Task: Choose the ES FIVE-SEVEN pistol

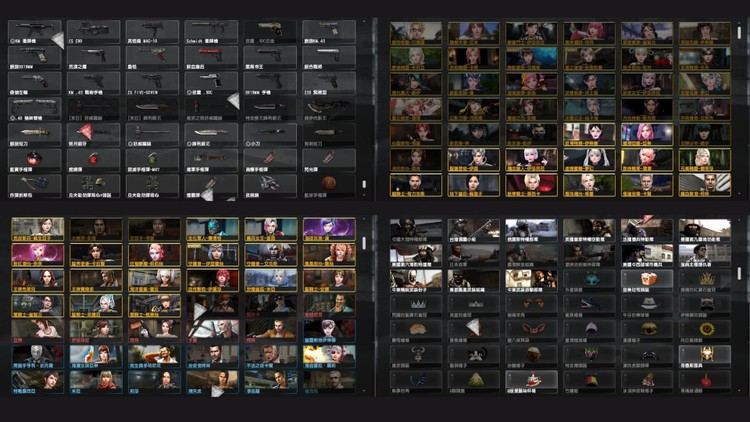Action: tap(152, 84)
